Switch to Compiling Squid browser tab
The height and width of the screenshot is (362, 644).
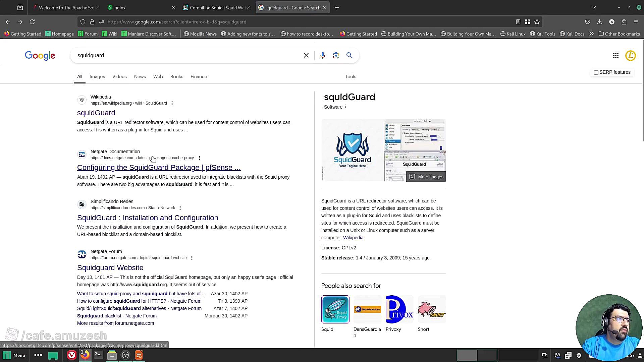216,7
